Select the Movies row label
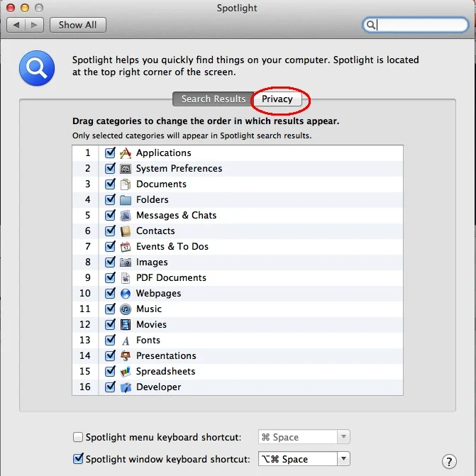This screenshot has height=476, width=476. pyautogui.click(x=151, y=324)
